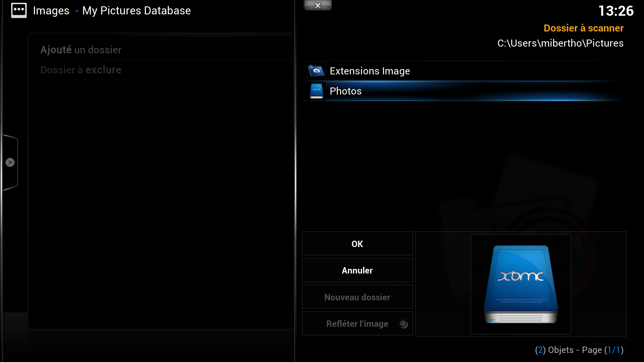Click the images icon in the header
Viewport: 644px width, 362px height.
(19, 11)
